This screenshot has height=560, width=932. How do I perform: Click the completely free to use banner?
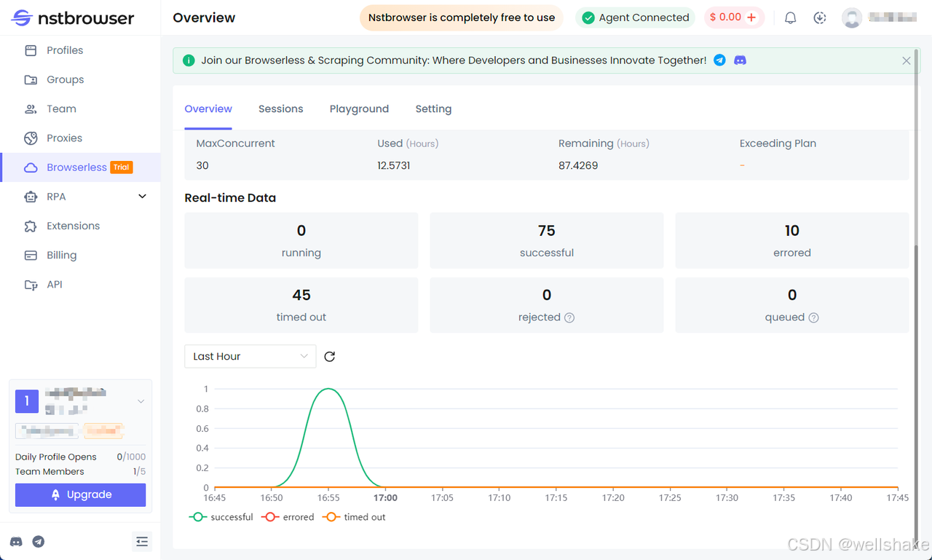pos(462,17)
